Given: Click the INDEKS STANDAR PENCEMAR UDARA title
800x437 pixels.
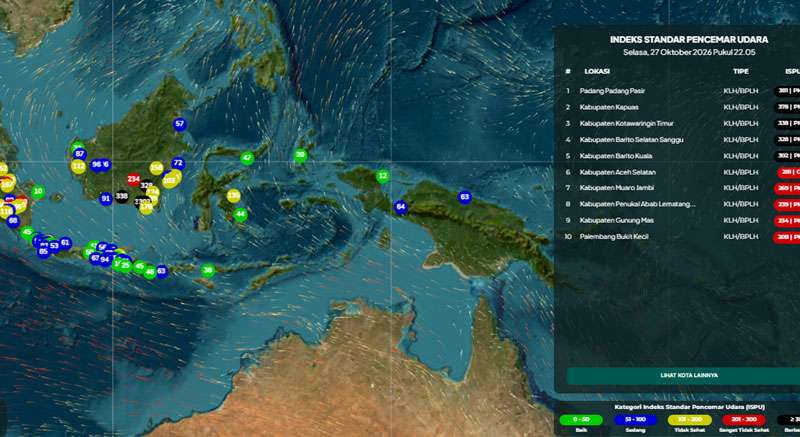Looking at the screenshot, I should click(689, 40).
